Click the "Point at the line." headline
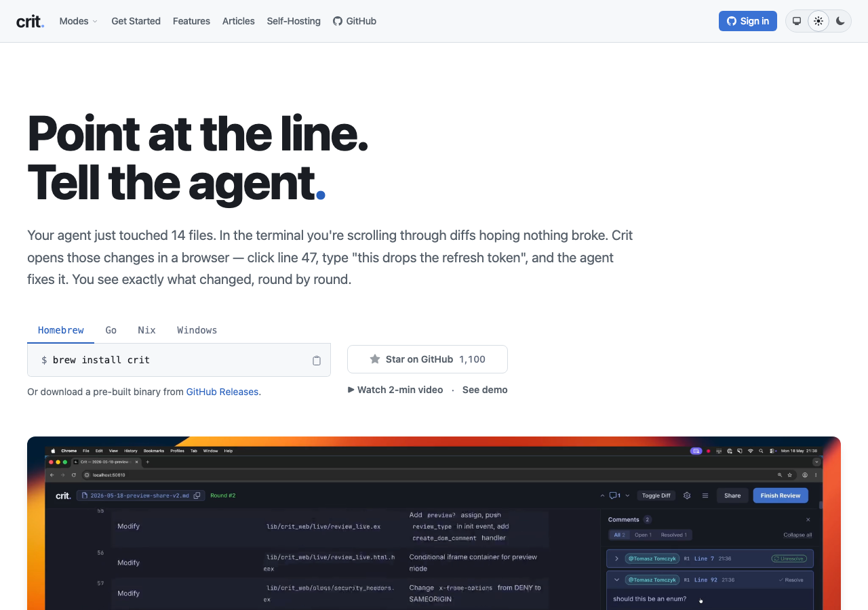This screenshot has height=610, width=868. click(x=197, y=134)
